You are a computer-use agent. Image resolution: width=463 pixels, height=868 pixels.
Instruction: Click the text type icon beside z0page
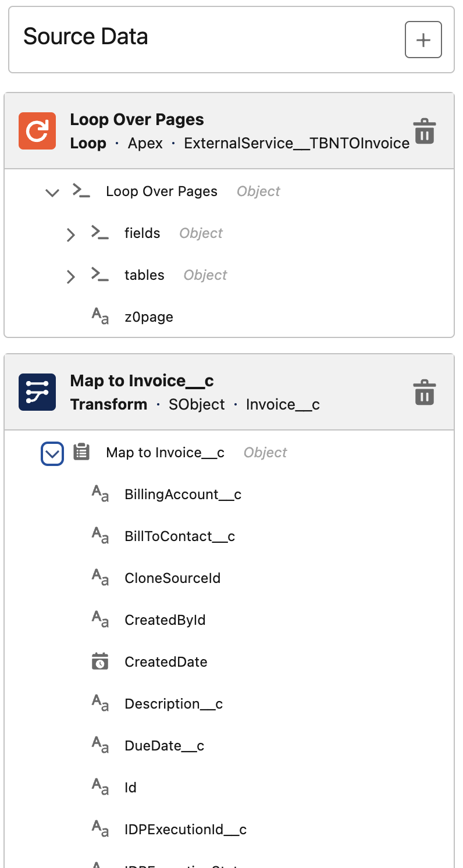[100, 316]
